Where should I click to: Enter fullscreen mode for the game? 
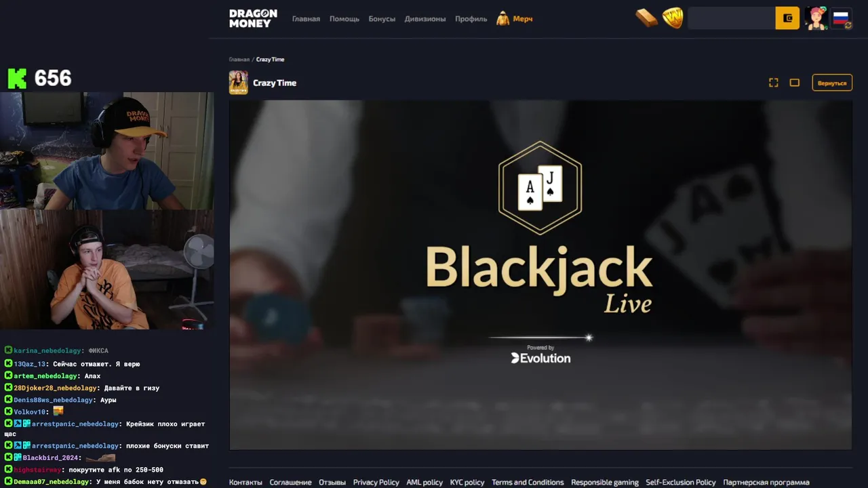773,83
